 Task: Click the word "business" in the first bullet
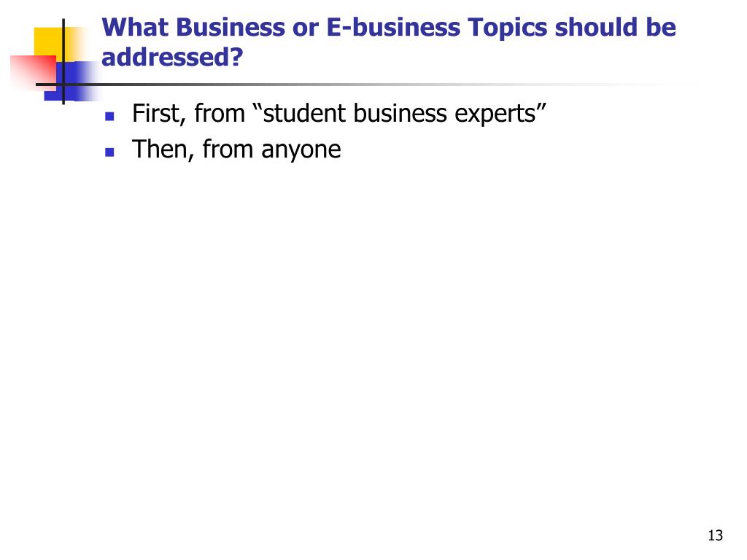click(400, 113)
